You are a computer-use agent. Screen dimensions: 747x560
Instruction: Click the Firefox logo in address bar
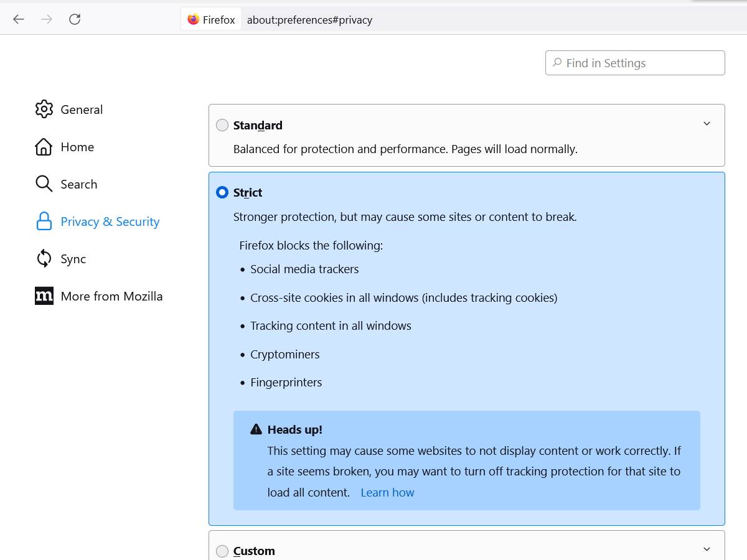[194, 19]
